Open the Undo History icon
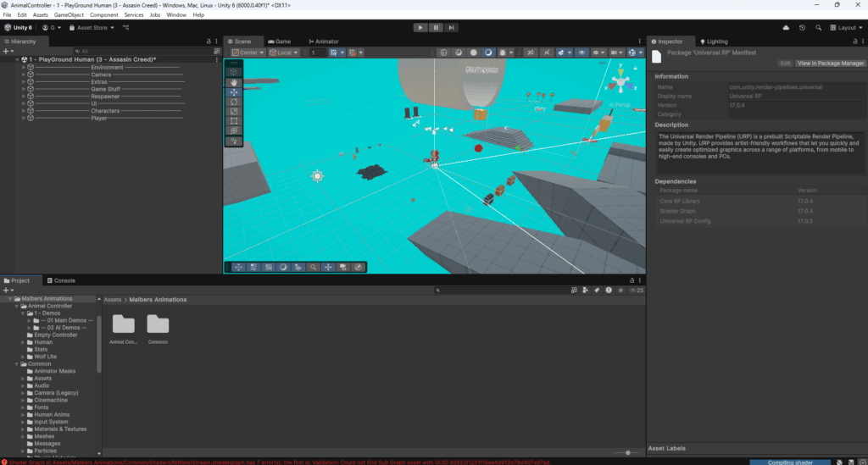 coord(802,28)
